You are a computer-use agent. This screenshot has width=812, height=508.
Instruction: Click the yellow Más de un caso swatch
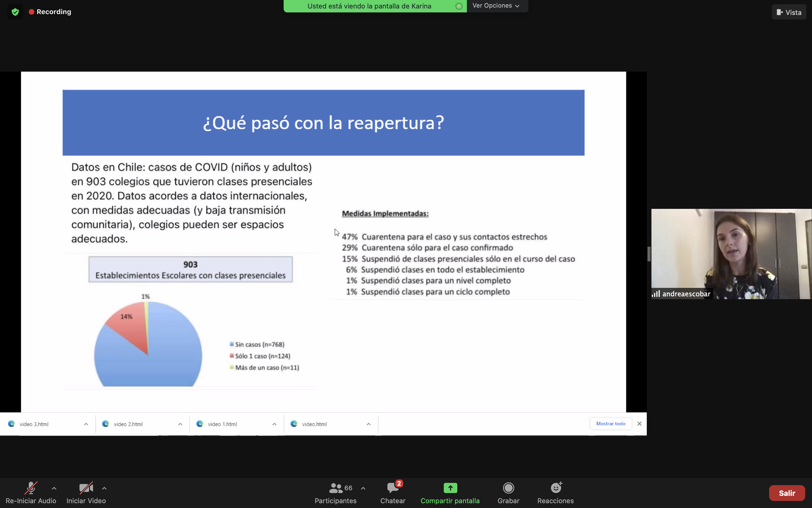(231, 367)
